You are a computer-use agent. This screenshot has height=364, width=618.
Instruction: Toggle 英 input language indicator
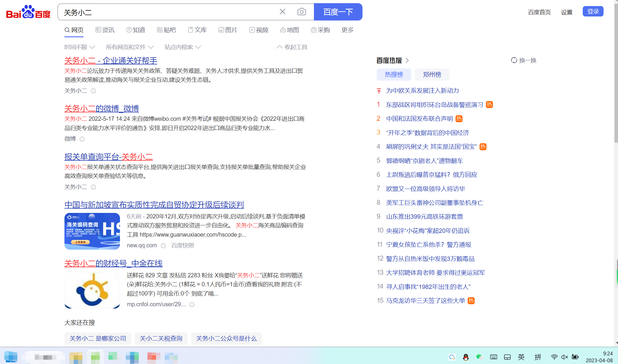[x=521, y=357]
